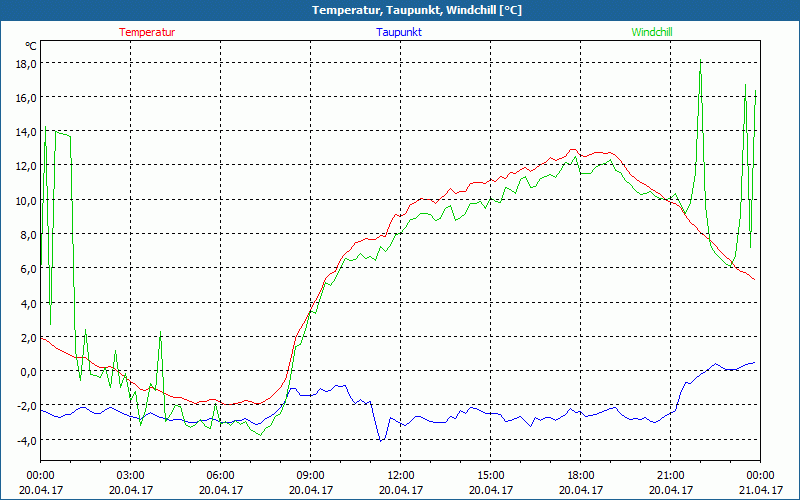Click the red Temperatur legend label
800x500 pixels.
click(147, 32)
